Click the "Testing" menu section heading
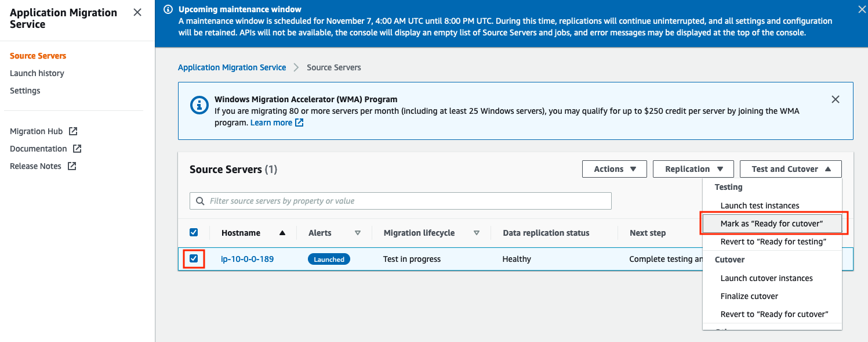 pyautogui.click(x=729, y=187)
